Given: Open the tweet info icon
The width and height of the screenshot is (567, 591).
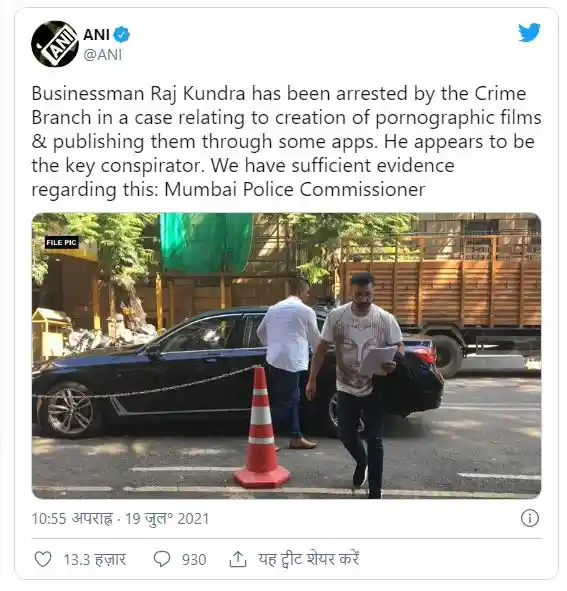Looking at the screenshot, I should pos(529,518).
